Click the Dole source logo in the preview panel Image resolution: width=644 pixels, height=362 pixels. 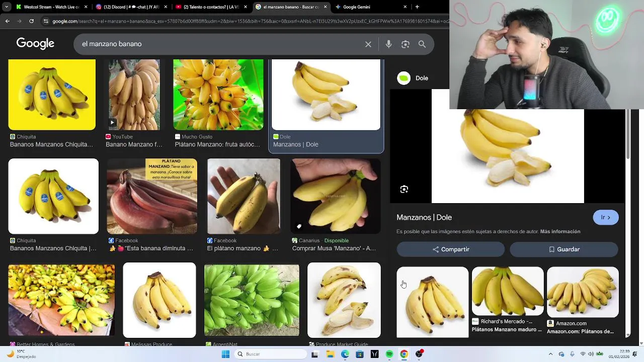pos(404,78)
